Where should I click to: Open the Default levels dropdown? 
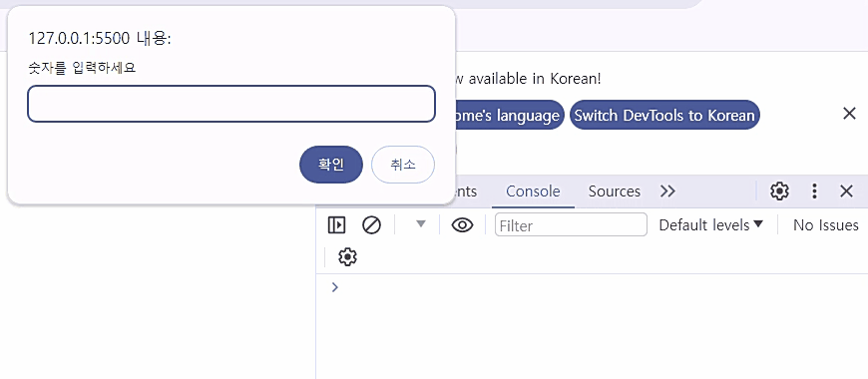[710, 225]
